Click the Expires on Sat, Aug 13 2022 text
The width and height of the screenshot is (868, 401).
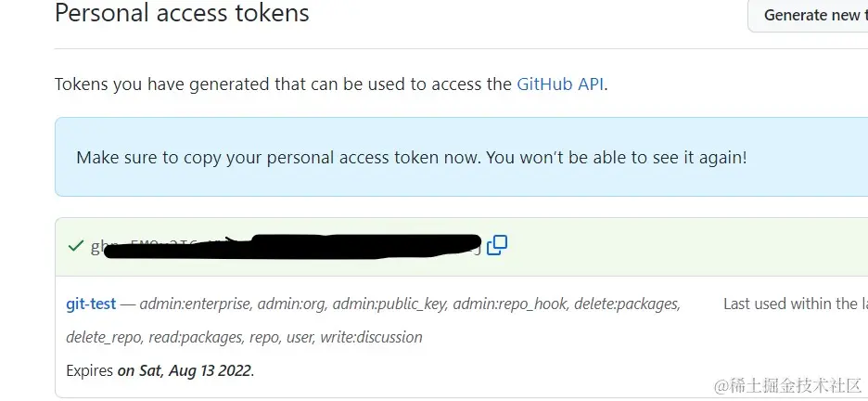160,370
